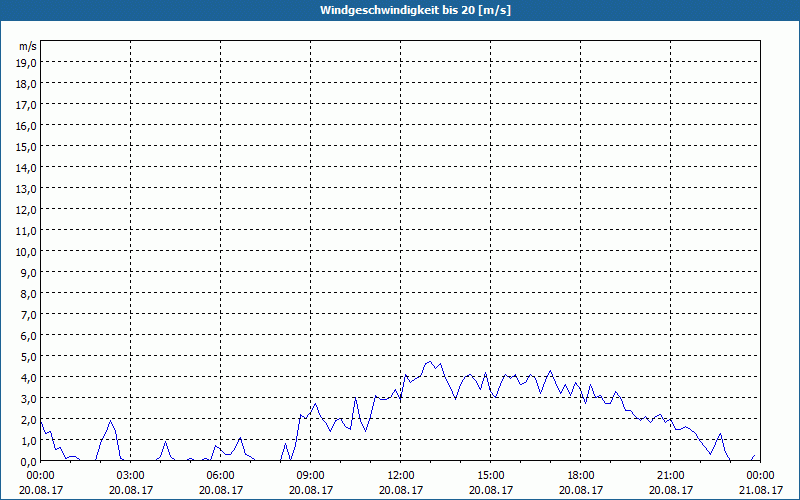Click the 03:00 time axis label
This screenshot has width=800, height=500.
(131, 476)
